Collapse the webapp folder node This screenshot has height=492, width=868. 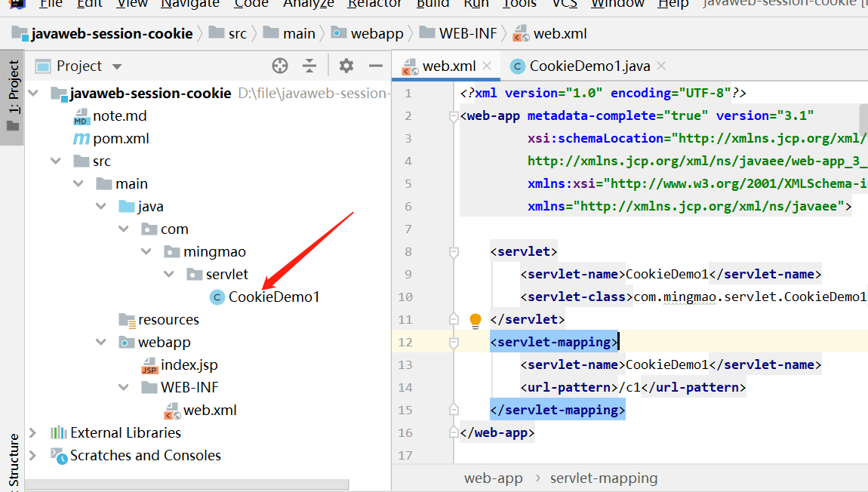[x=100, y=343]
